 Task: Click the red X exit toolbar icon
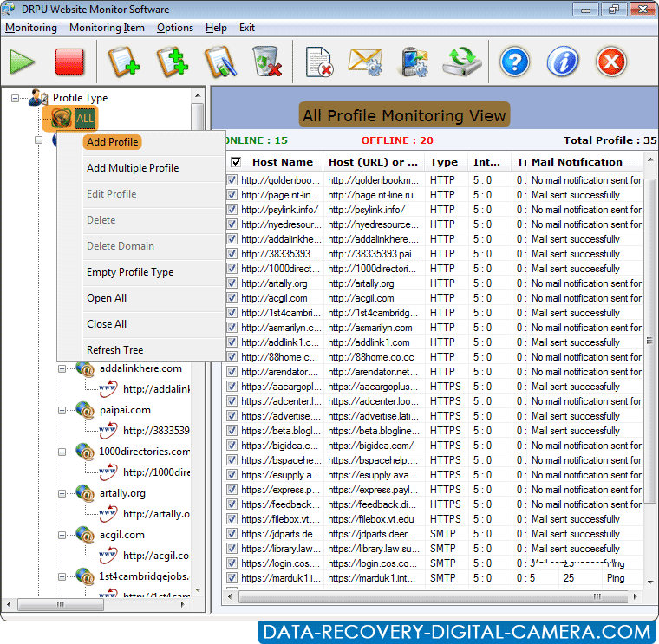pyautogui.click(x=611, y=62)
